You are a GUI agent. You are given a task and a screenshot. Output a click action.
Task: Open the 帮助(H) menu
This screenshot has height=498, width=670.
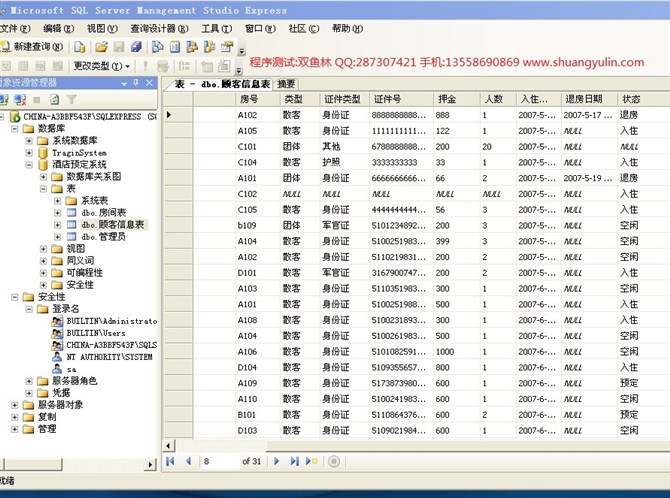click(347, 29)
